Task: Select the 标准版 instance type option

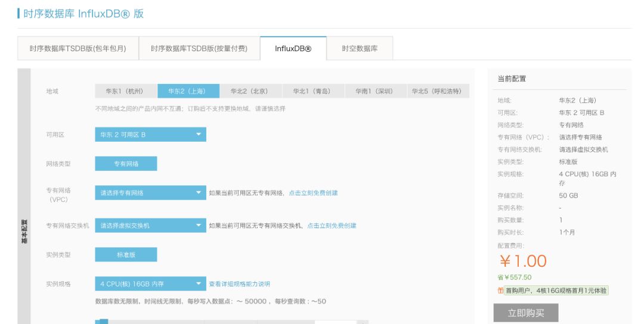Action: (126, 255)
